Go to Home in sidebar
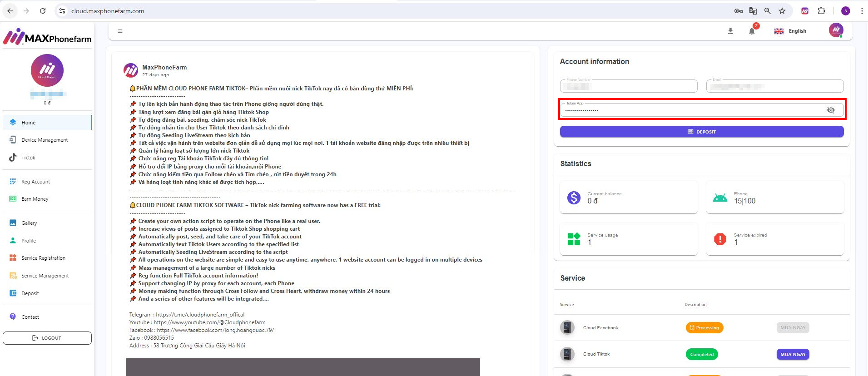The image size is (868, 376). (47, 123)
